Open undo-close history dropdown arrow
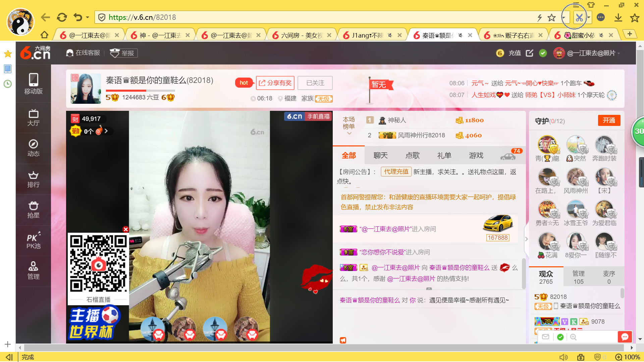The width and height of the screenshot is (644, 362). click(x=88, y=17)
